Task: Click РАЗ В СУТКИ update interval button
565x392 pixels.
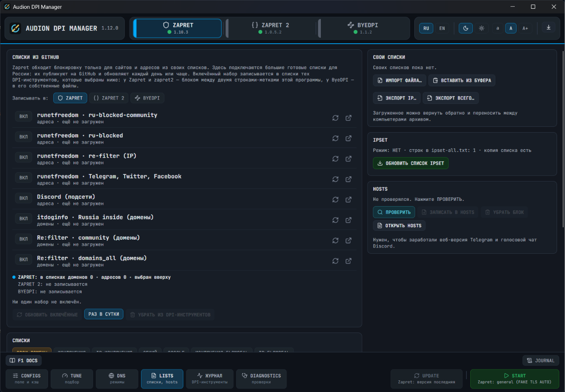Action: pos(104,314)
